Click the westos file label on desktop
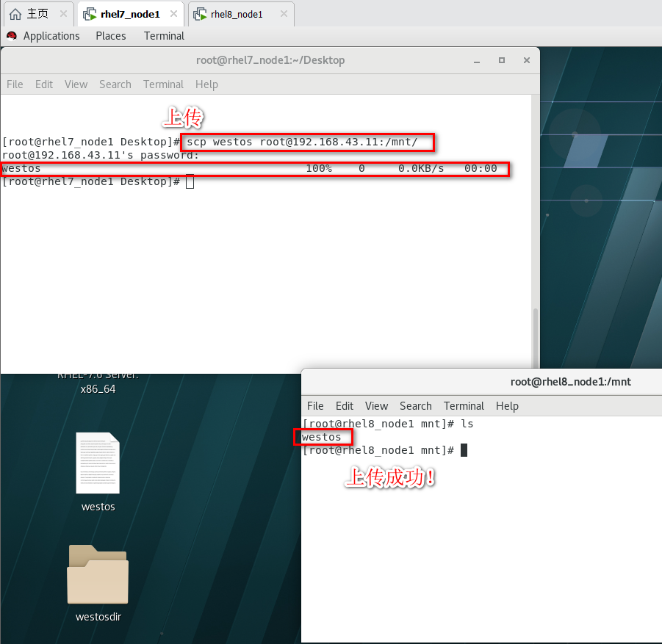This screenshot has width=662, height=644. coord(98,507)
